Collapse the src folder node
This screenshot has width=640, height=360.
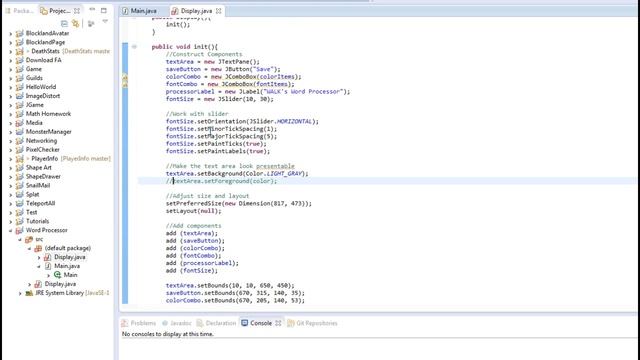[20, 240]
